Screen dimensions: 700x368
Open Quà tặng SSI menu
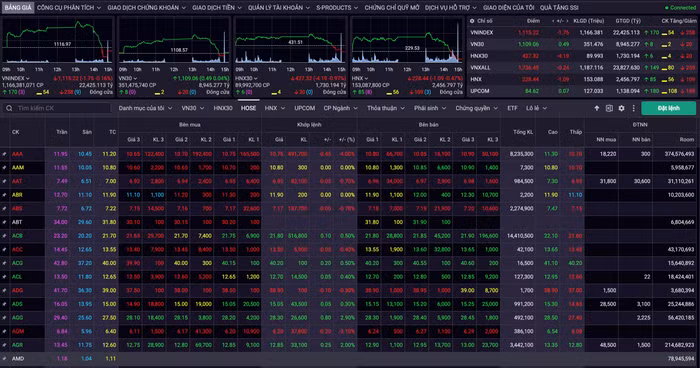click(x=559, y=8)
